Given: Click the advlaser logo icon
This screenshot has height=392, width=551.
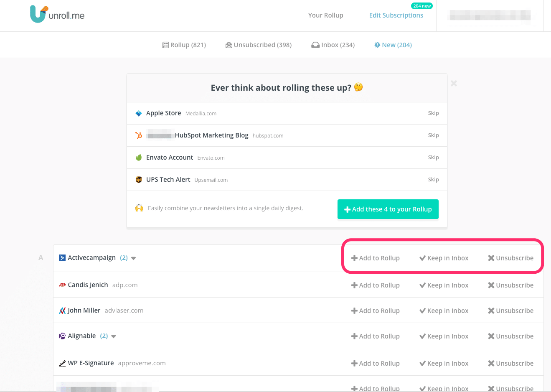Looking at the screenshot, I should click(62, 311).
